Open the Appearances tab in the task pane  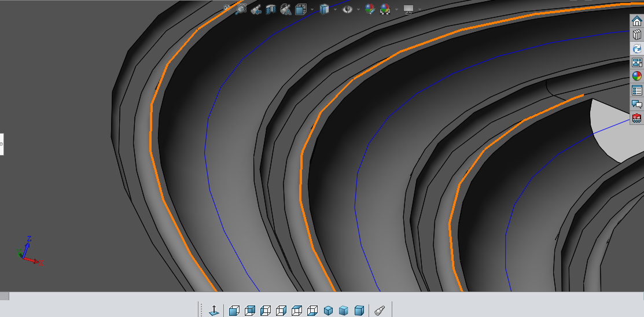(x=637, y=76)
